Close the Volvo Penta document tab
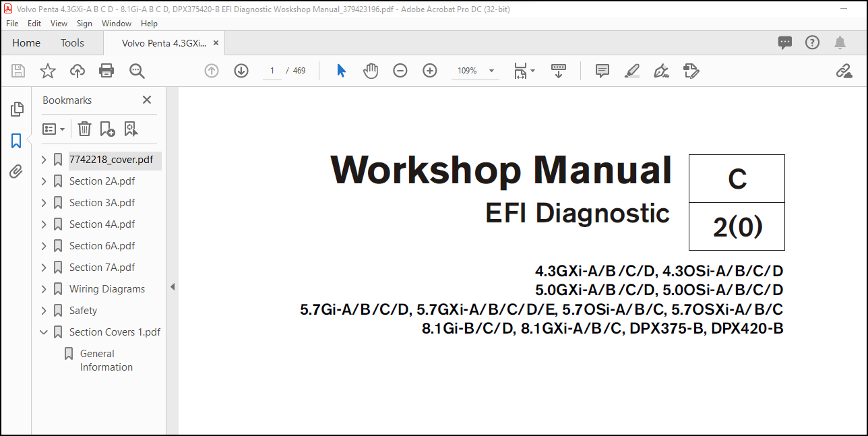The height and width of the screenshot is (436, 868). click(x=216, y=43)
